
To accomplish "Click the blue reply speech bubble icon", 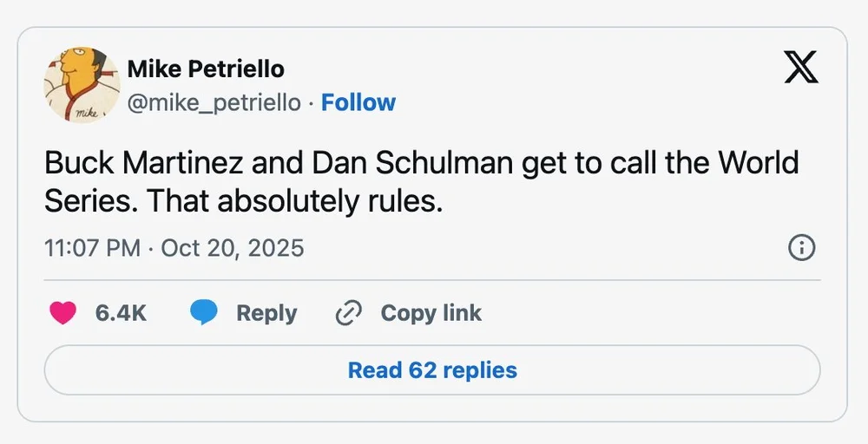I will pyautogui.click(x=204, y=313).
